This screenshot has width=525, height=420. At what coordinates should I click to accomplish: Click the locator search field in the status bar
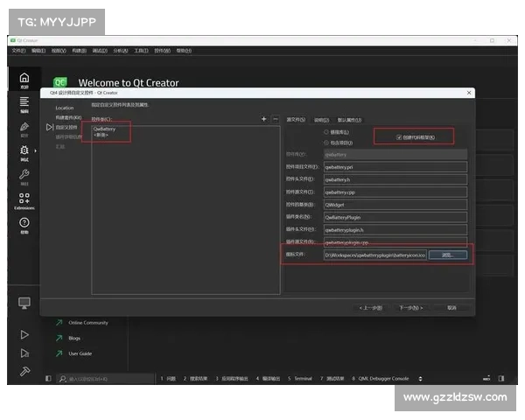click(106, 379)
